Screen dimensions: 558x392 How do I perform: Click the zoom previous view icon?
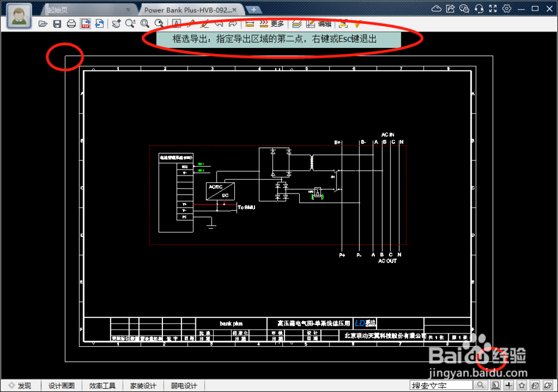coord(158,24)
